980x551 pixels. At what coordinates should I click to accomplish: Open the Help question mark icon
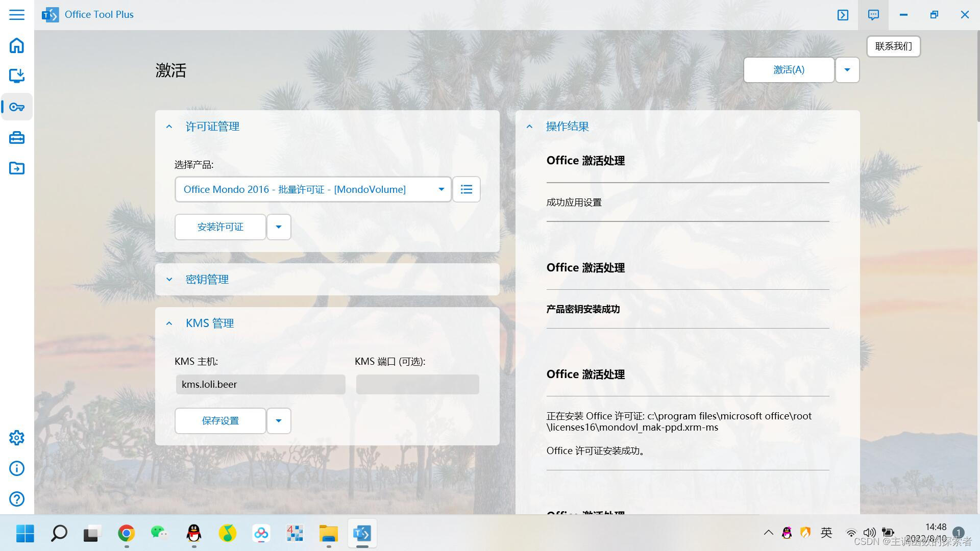click(17, 499)
